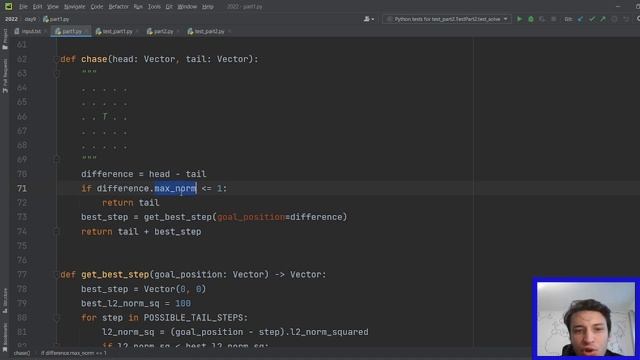Close the test_part1.py editor tab

coord(137,31)
